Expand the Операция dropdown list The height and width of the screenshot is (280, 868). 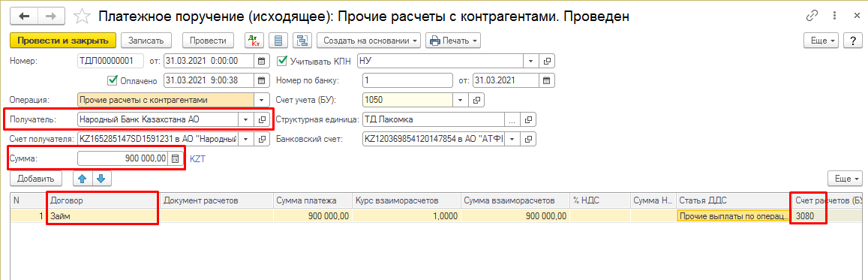(x=262, y=100)
